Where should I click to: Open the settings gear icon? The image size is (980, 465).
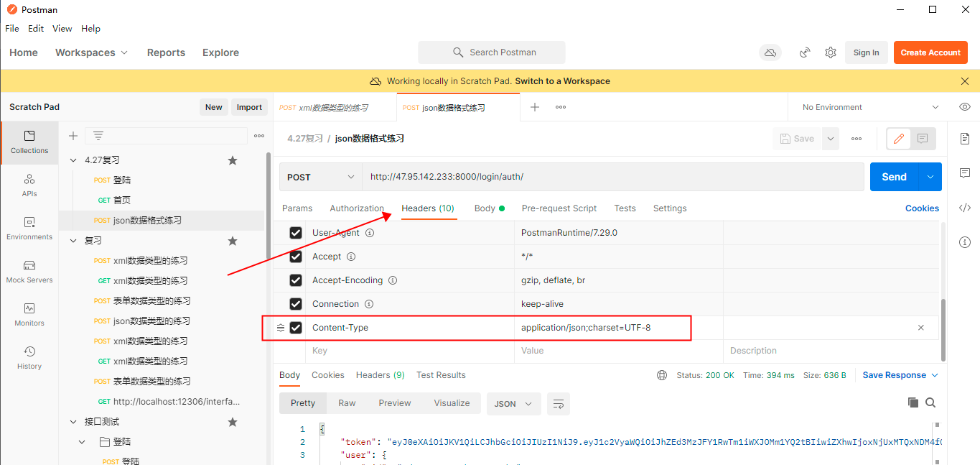click(x=831, y=52)
